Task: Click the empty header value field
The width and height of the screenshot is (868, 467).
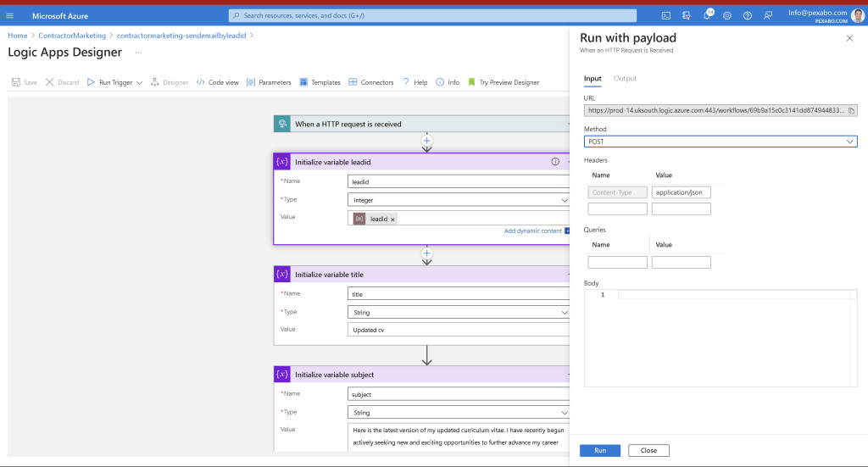Action: pyautogui.click(x=681, y=208)
